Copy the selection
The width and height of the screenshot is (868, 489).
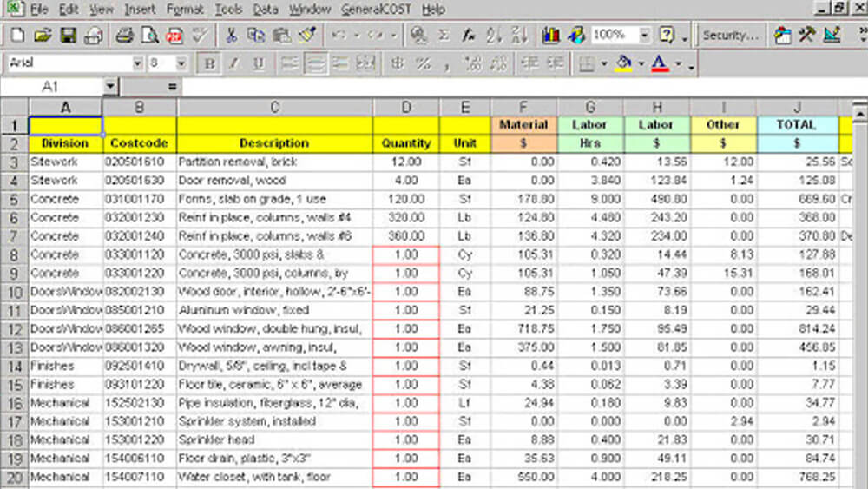click(x=256, y=36)
